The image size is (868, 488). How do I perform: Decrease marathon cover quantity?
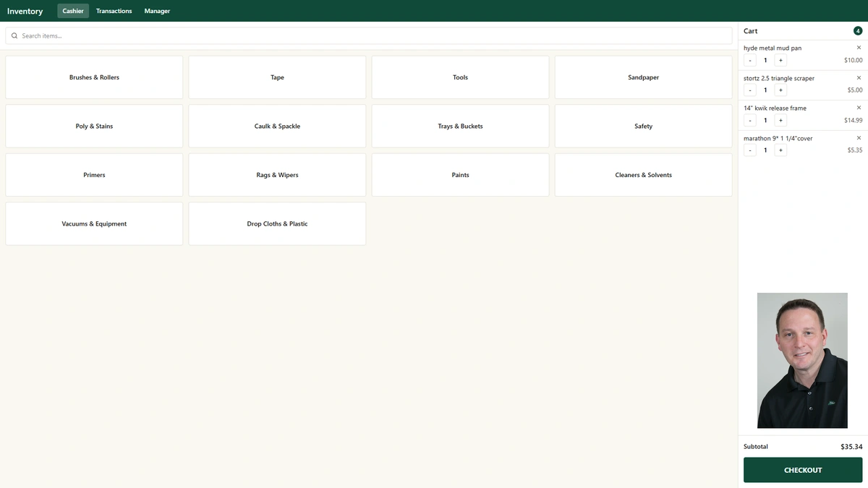(x=750, y=150)
